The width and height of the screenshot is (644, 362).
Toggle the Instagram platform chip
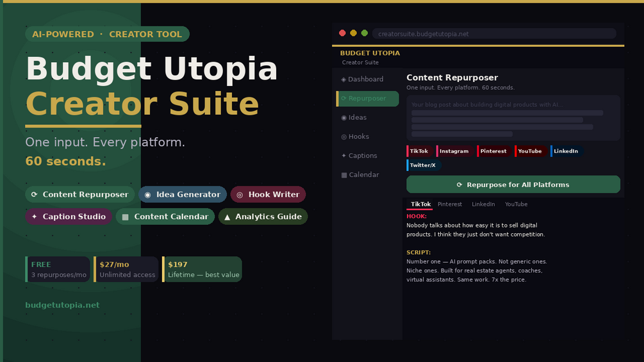pos(454,151)
